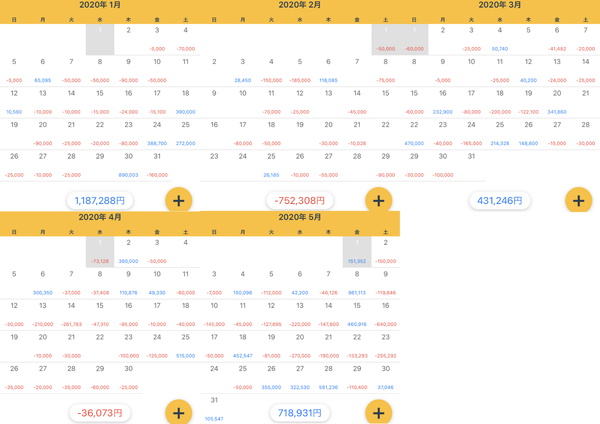
Task: Open the 718,931円 May total
Action: pos(300,413)
